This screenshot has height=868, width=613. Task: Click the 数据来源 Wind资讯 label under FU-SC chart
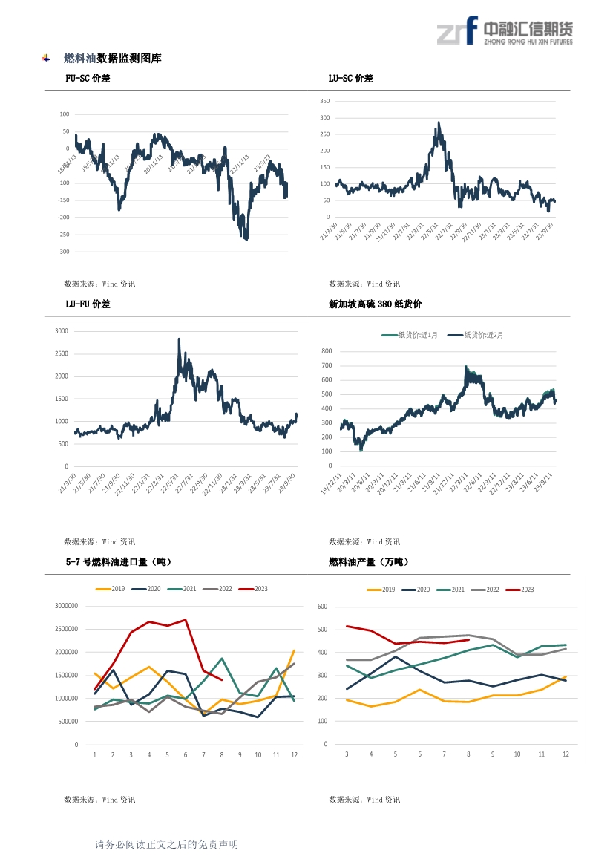pos(99,284)
